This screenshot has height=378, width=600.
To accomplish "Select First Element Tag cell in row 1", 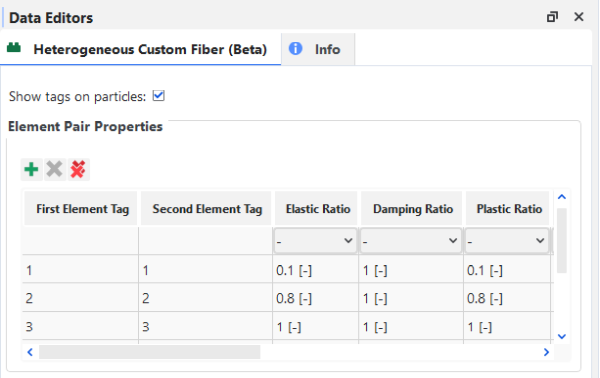I will click(80, 270).
